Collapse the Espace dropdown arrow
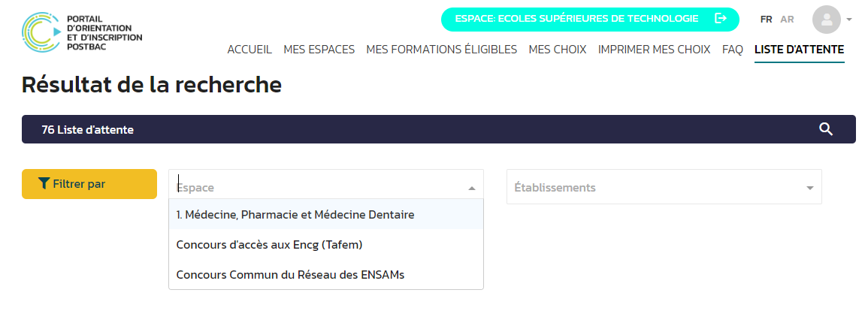 pos(471,188)
